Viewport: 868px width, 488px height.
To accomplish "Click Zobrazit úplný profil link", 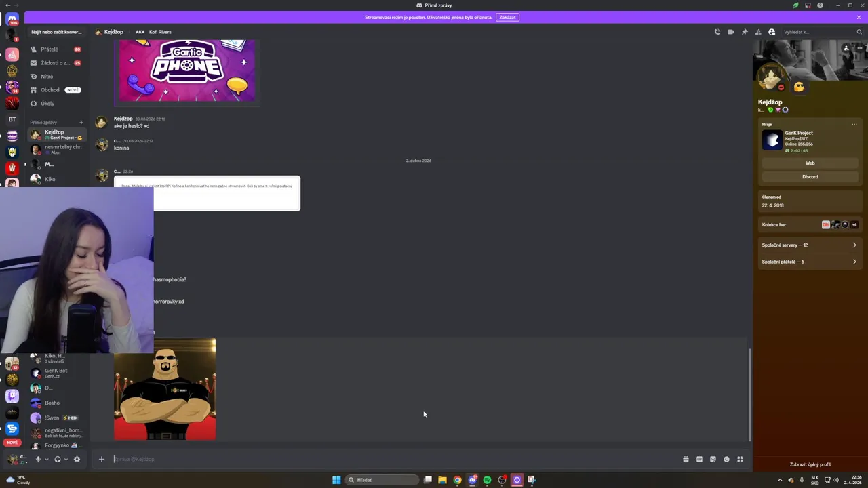I will [x=810, y=464].
